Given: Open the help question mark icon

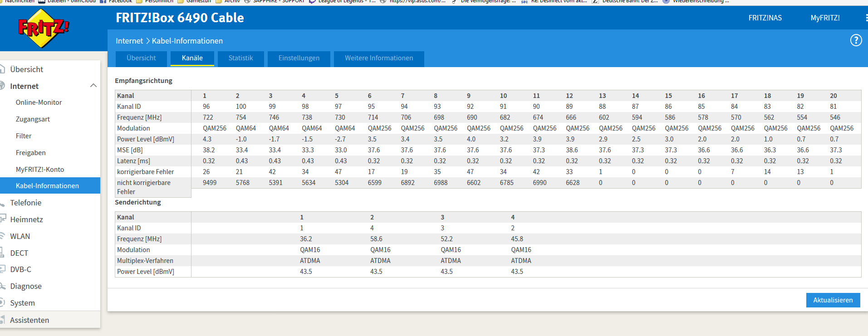Looking at the screenshot, I should pyautogui.click(x=856, y=40).
